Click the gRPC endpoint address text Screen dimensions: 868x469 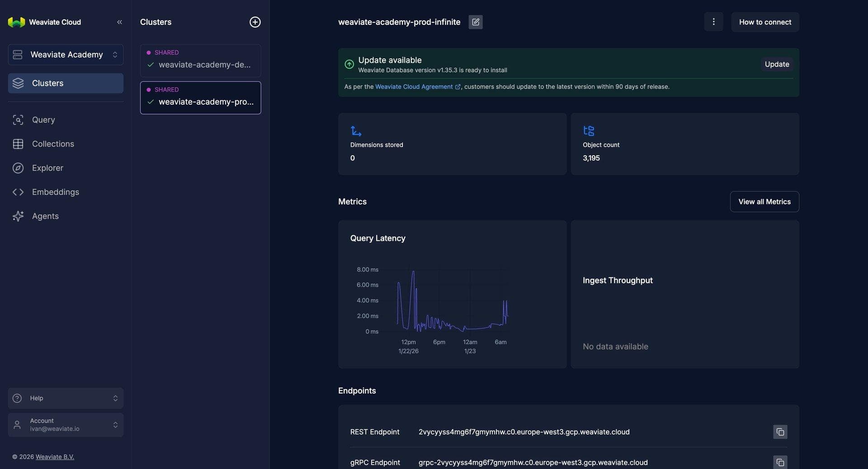pos(533,462)
